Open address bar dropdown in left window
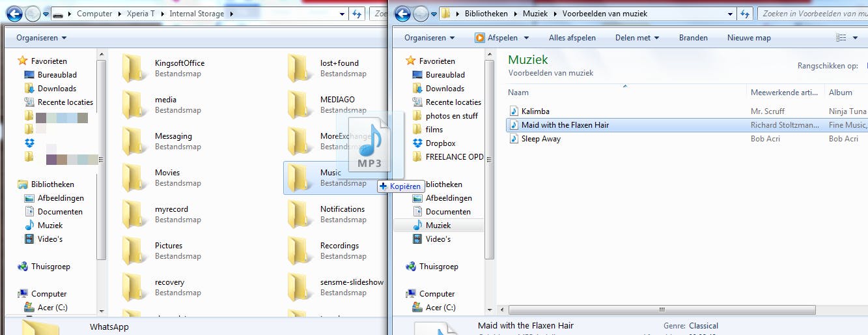This screenshot has width=868, height=335. click(343, 13)
